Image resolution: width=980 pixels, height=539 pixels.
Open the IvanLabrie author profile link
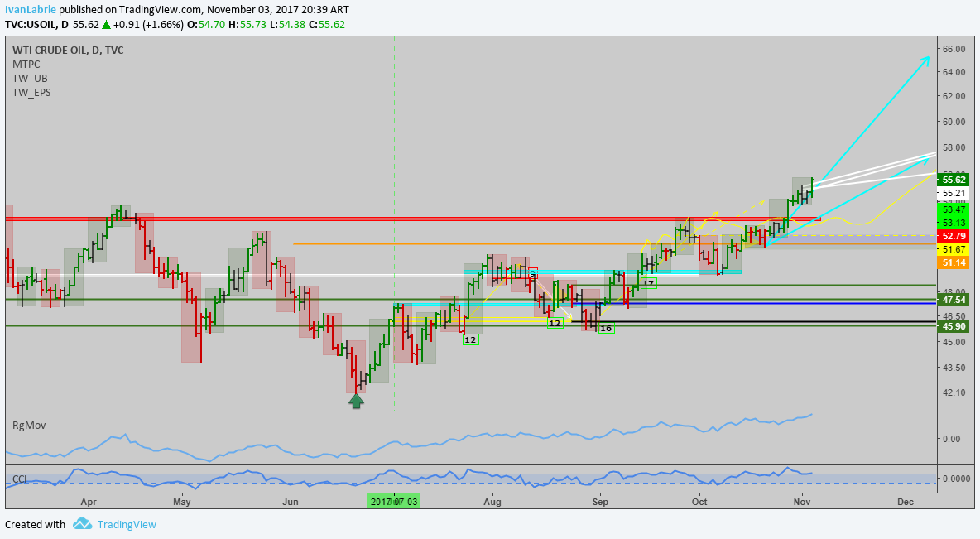(32, 10)
